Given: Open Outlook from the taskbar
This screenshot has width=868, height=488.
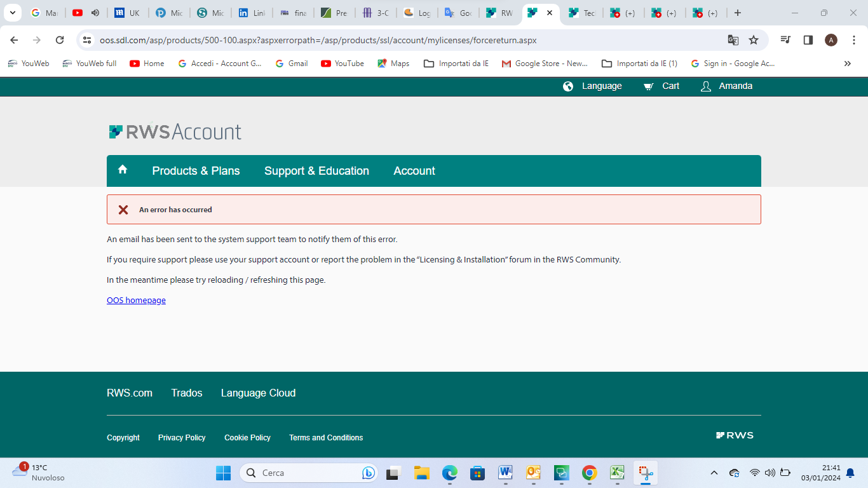Looking at the screenshot, I should click(x=533, y=473).
